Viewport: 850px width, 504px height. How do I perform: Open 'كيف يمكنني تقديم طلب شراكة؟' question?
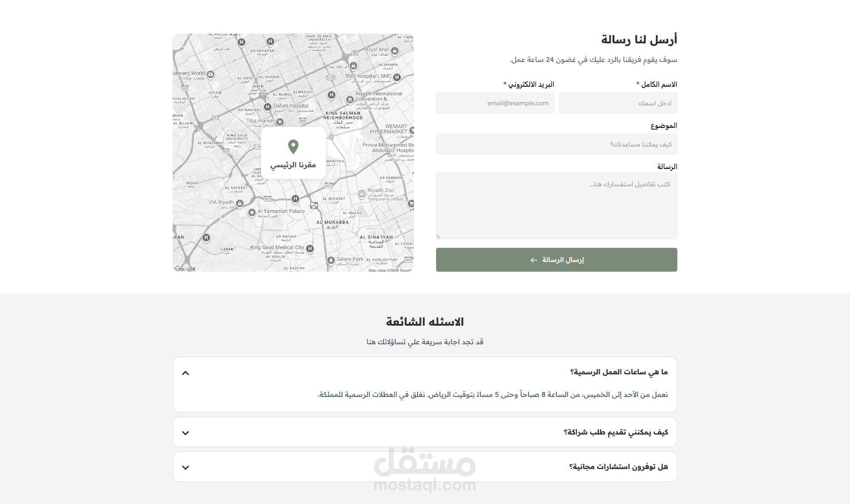click(615, 432)
